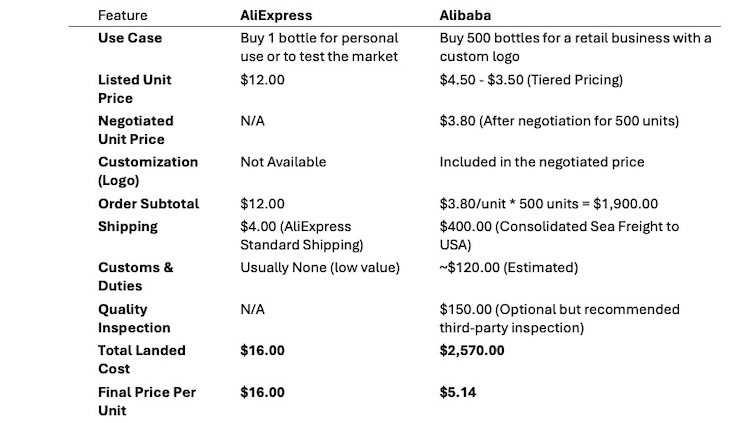Click the Customization (Logo) row label
Screen dimensions: 752x423
point(148,171)
